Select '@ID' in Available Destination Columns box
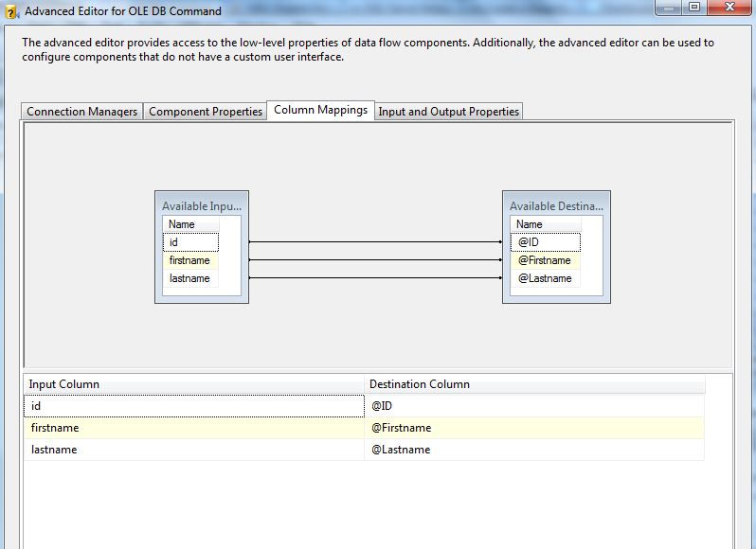Viewport: 756px width, 549px height. point(544,242)
